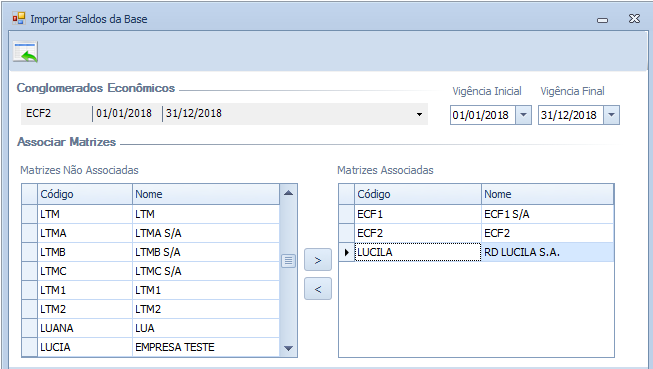
Task: Click the Vigência Final date field
Action: pyautogui.click(x=571, y=115)
